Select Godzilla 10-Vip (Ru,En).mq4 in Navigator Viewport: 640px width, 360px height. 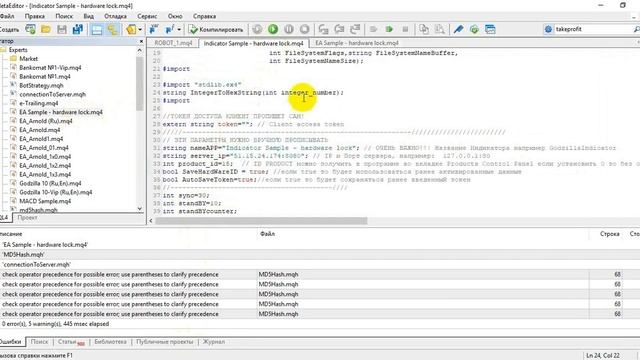pos(56,192)
